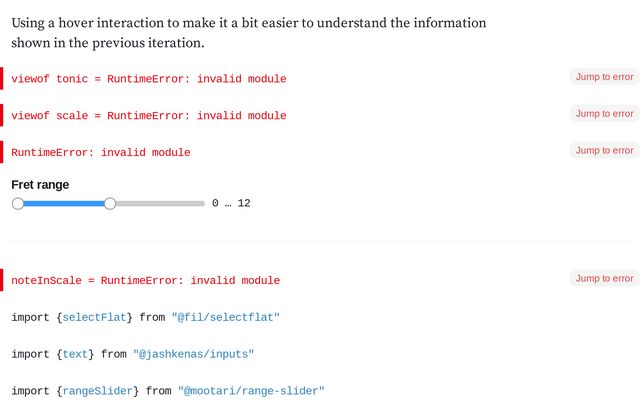Click the Fret range value readout 0 … 12

tap(231, 203)
